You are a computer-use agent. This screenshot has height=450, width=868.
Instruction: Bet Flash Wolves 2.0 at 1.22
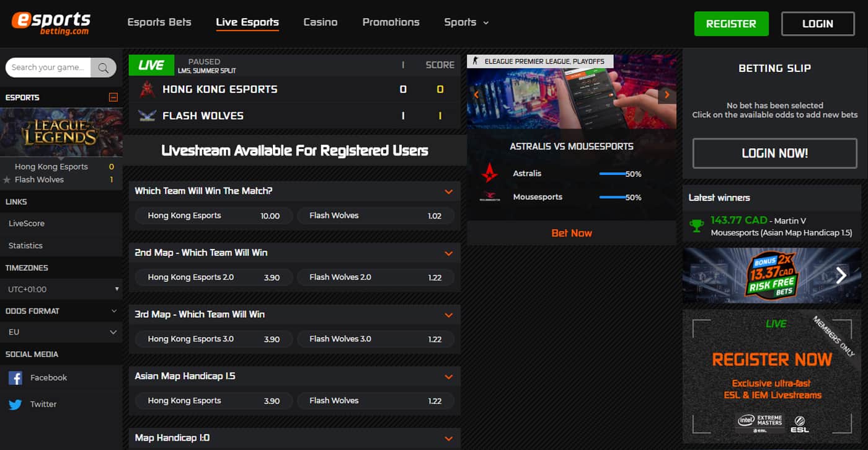(376, 277)
